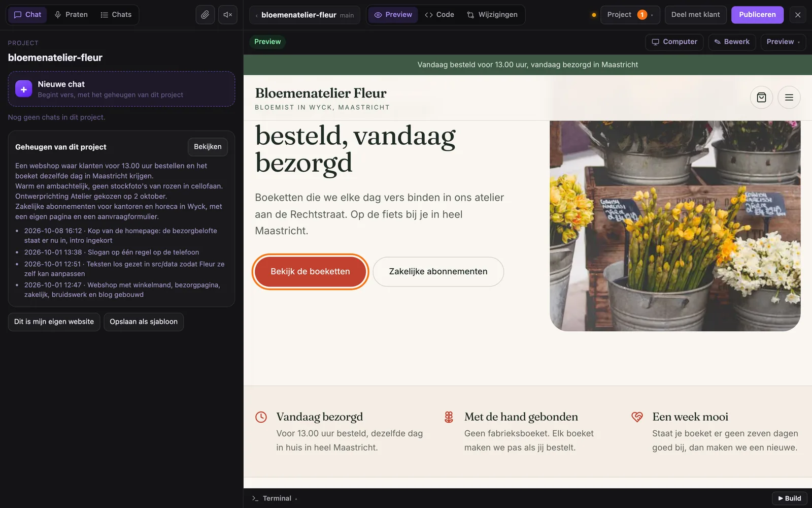
Task: Click the flower icon beside Met de hand gebonden
Action: pyautogui.click(x=449, y=417)
